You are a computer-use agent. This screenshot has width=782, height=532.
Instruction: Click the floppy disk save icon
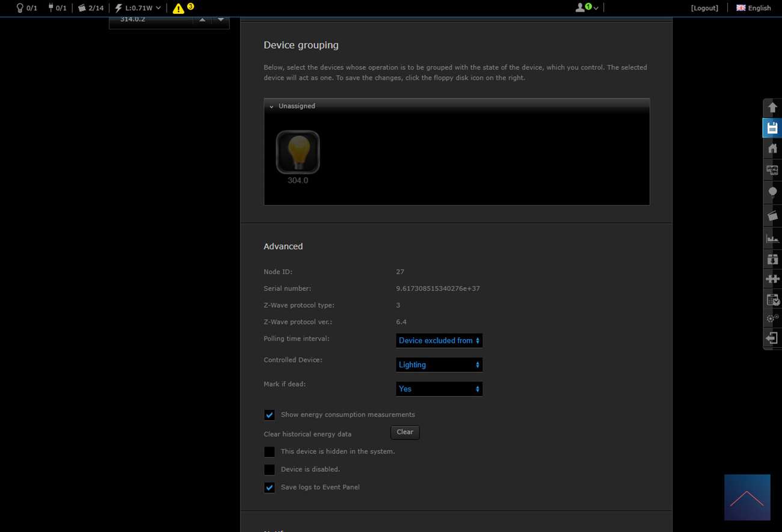click(x=772, y=128)
